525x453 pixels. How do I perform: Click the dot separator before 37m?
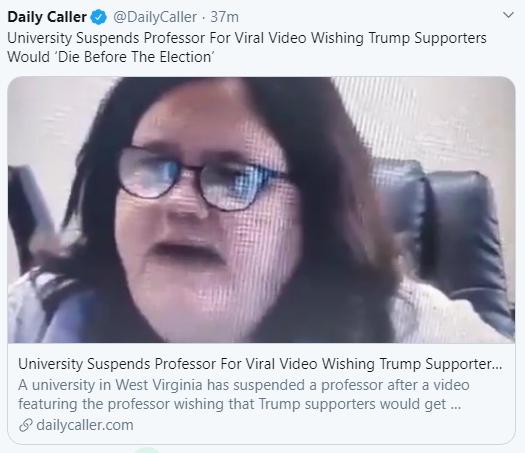(x=204, y=17)
